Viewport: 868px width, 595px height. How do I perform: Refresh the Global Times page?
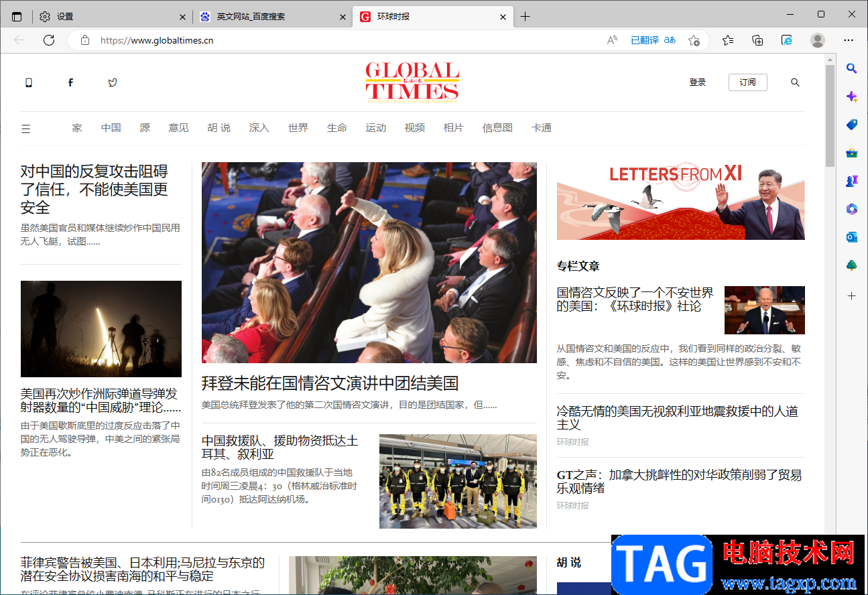click(x=49, y=40)
